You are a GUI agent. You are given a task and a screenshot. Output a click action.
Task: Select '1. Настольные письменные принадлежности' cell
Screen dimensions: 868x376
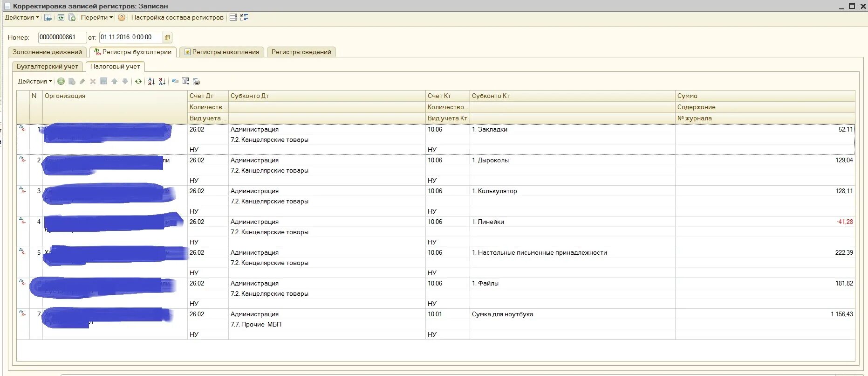tap(572, 252)
